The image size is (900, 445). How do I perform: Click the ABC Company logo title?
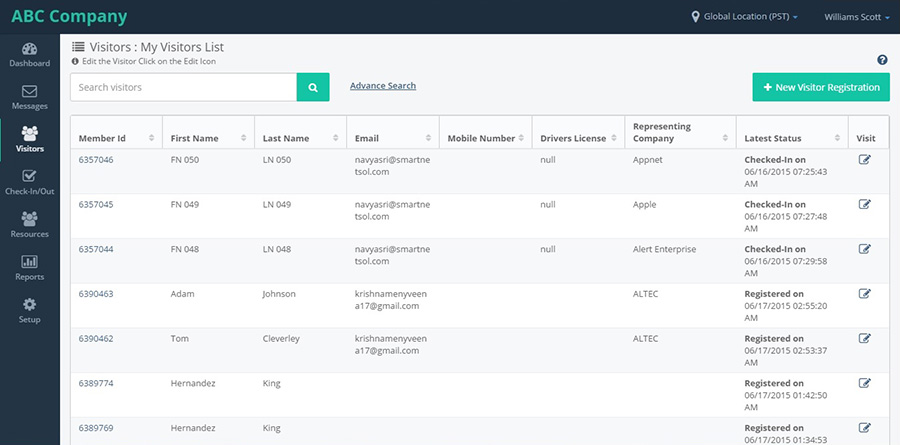69,16
